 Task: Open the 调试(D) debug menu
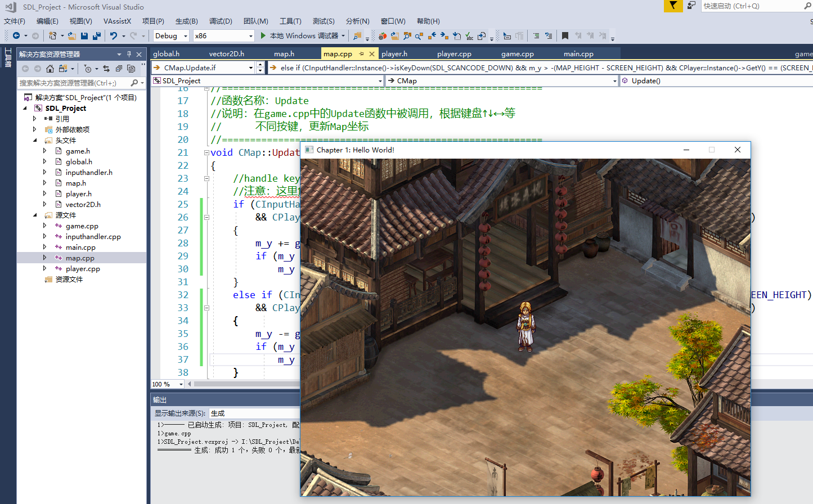(221, 21)
